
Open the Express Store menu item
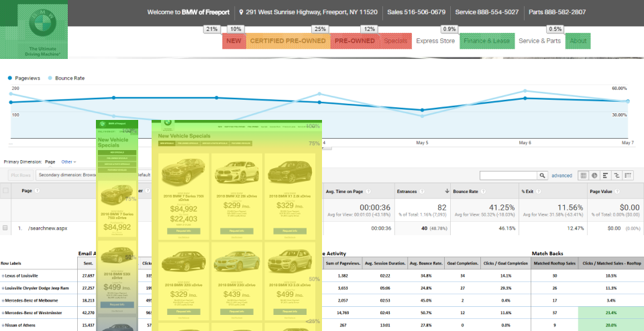435,41
